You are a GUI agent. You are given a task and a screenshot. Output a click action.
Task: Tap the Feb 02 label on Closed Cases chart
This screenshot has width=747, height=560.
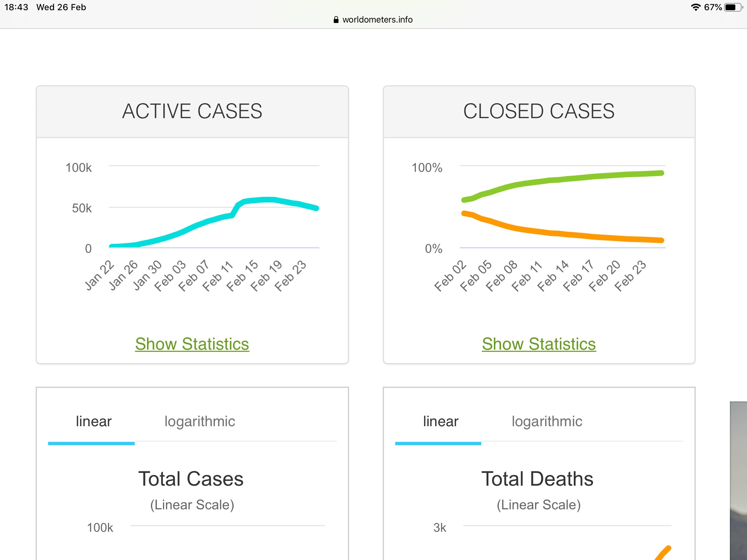click(450, 276)
